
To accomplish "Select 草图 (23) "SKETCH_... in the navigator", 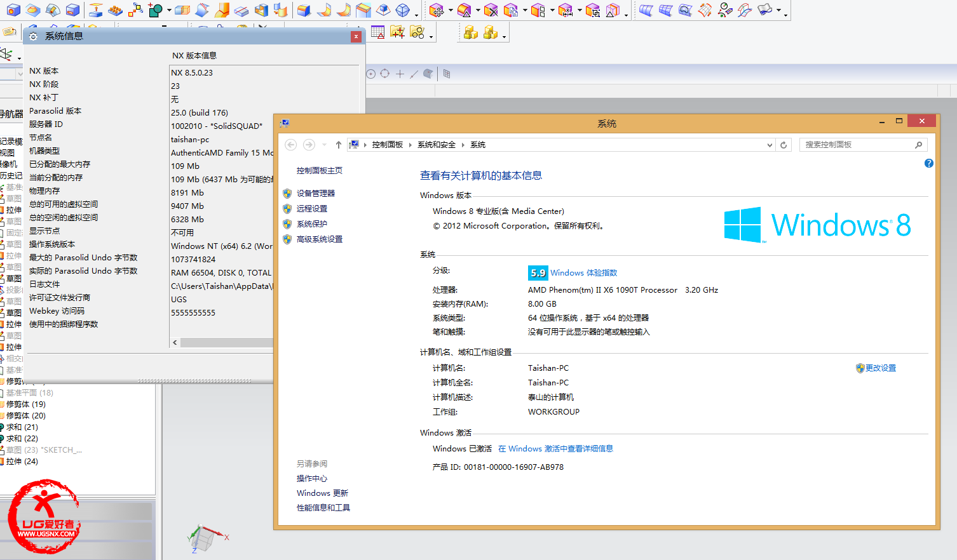I will (x=44, y=450).
